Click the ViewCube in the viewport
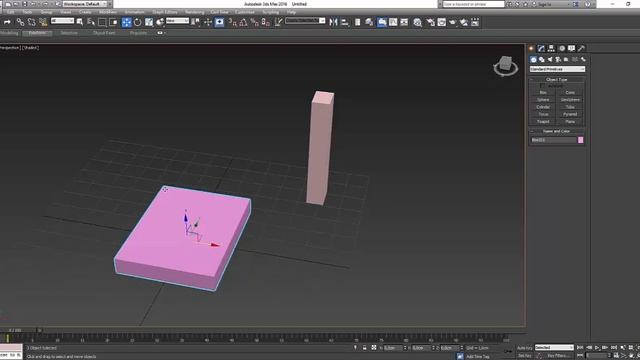Screen dimensions: 640x360 [x=506, y=65]
